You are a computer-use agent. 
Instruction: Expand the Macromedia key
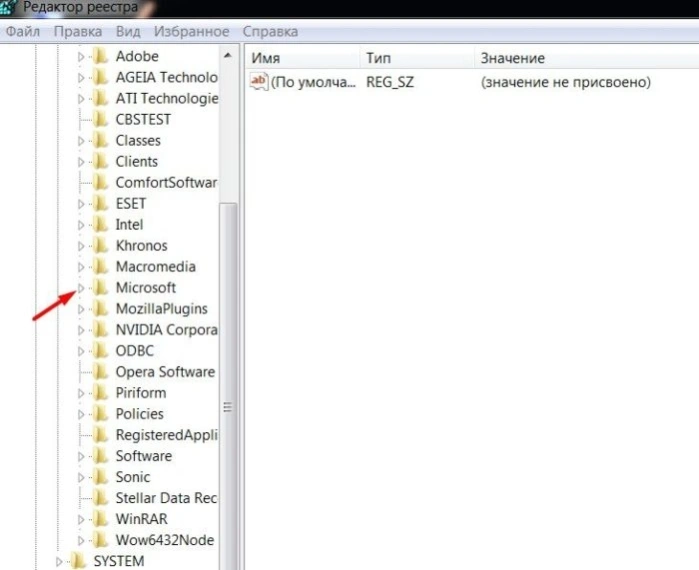tap(81, 267)
